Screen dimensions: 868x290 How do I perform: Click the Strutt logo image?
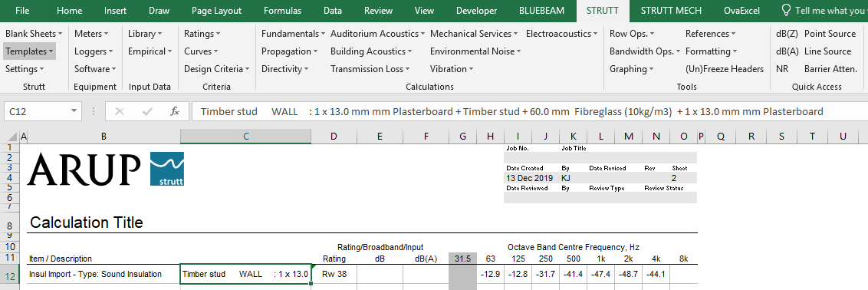(167, 169)
